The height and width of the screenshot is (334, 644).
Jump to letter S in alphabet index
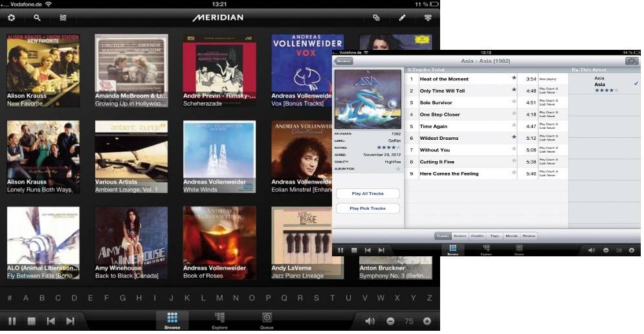316,298
